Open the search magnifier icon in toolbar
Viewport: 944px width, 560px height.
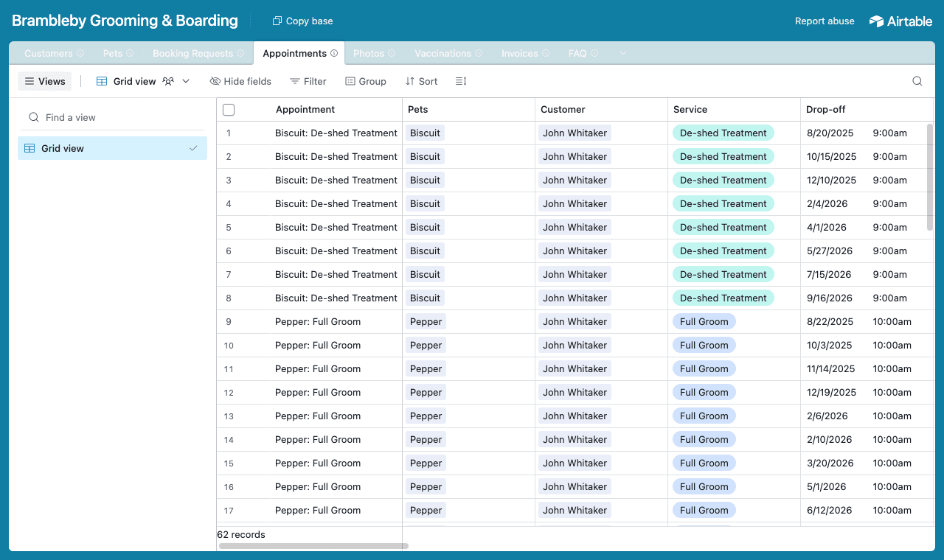tap(917, 81)
